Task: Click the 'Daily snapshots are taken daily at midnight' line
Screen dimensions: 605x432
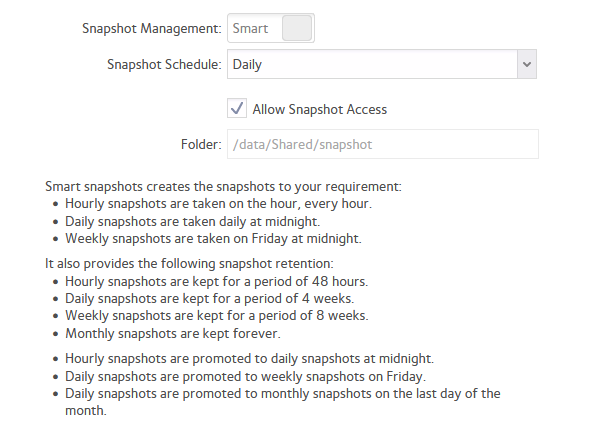Action: (x=193, y=222)
